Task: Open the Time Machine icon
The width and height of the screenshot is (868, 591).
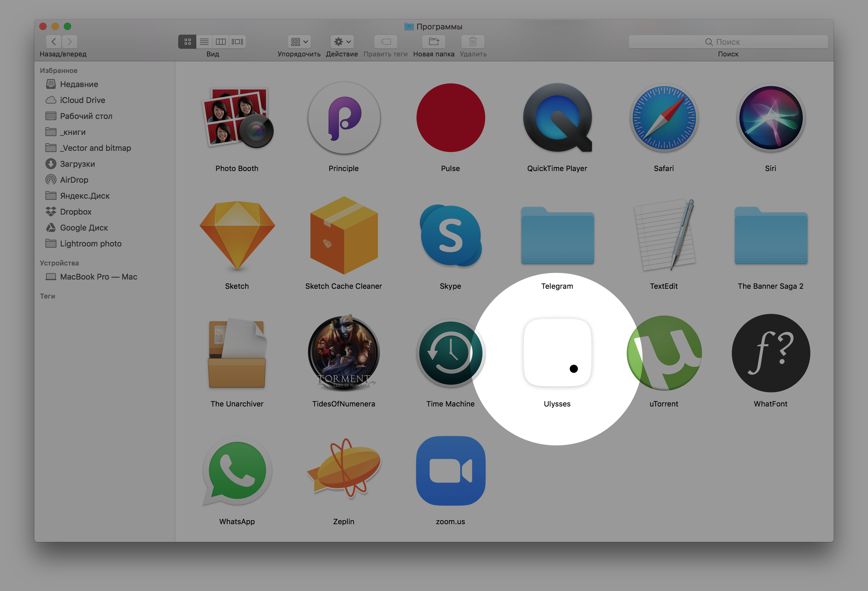Action: (x=451, y=353)
